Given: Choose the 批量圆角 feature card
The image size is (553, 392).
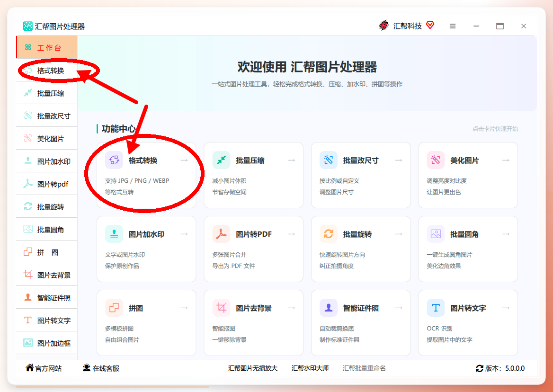Looking at the screenshot, I should click(x=468, y=249).
